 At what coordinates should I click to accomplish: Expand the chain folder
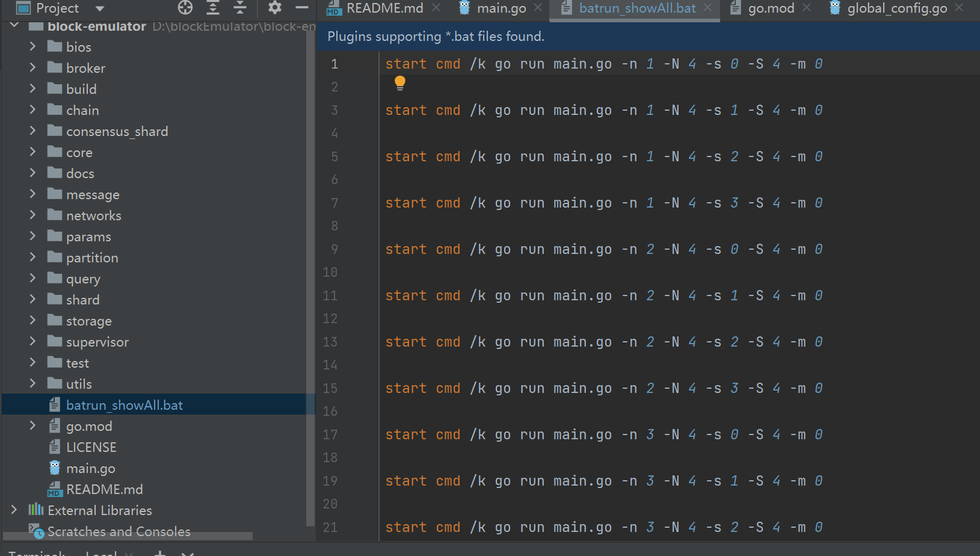point(32,110)
